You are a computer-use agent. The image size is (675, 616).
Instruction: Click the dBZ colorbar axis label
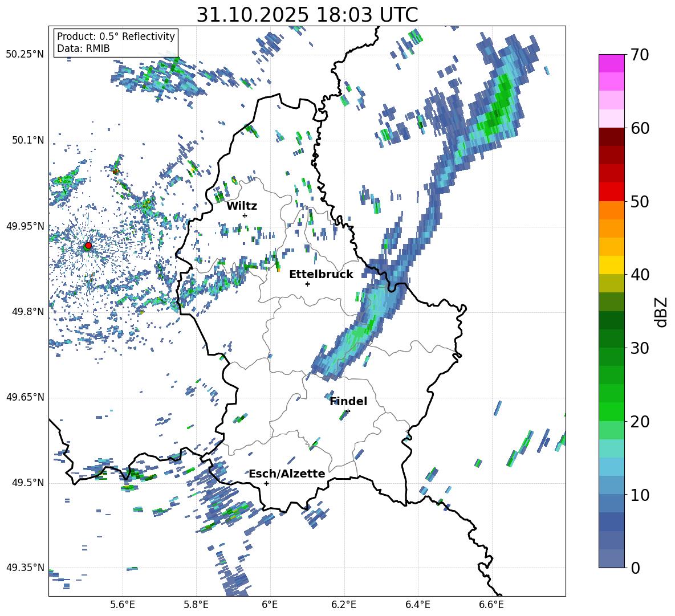pos(662,312)
